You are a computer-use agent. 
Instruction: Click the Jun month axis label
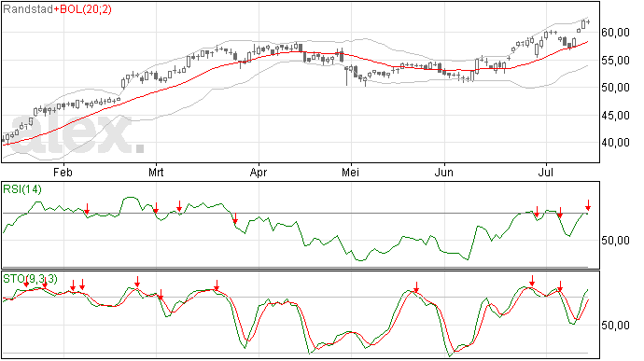point(444,172)
